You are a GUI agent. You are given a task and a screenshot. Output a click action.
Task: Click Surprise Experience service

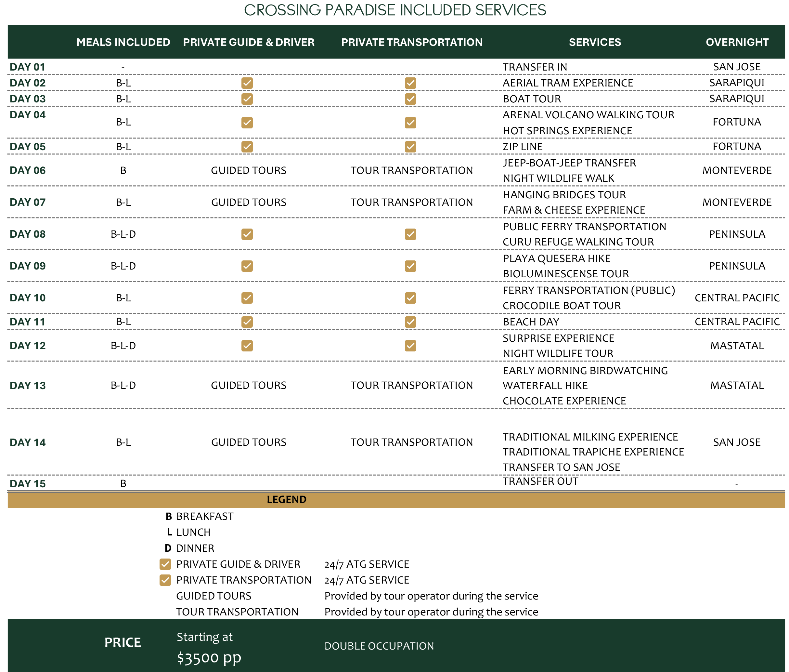click(558, 338)
